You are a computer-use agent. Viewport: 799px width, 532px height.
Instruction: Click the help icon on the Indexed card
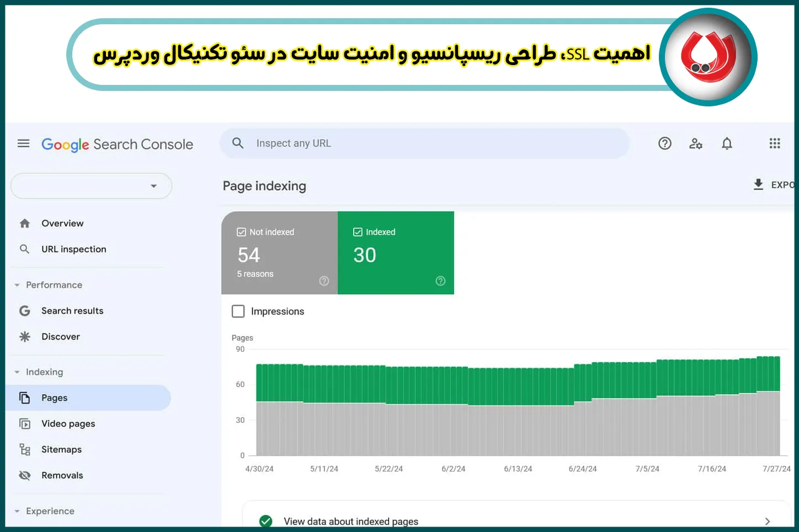[x=440, y=281]
